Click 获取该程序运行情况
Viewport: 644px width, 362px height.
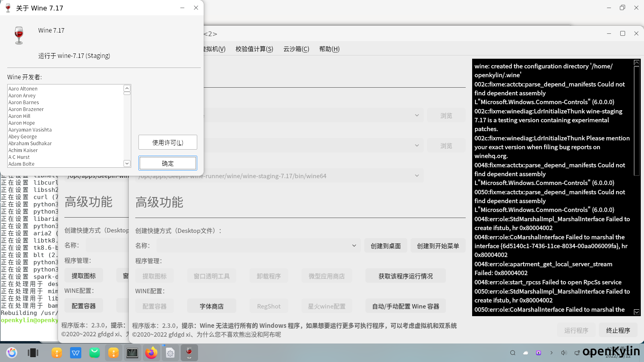(x=406, y=276)
